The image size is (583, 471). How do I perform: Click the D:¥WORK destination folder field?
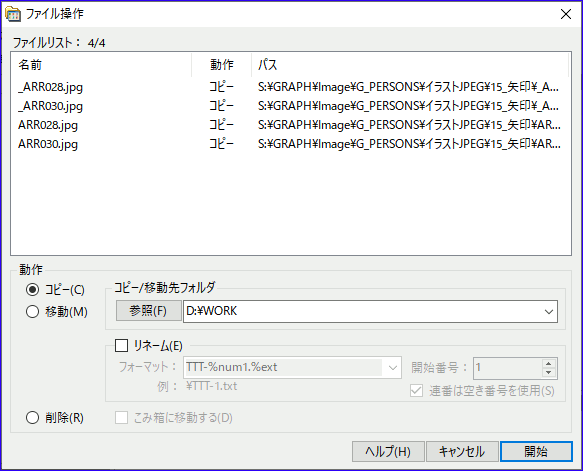tap(363, 311)
